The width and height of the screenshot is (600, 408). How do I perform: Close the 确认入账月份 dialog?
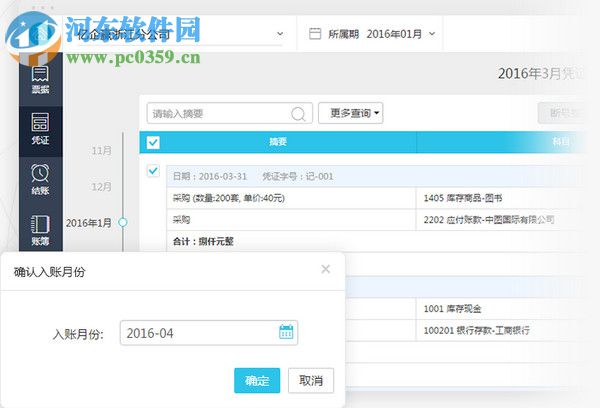(x=326, y=269)
